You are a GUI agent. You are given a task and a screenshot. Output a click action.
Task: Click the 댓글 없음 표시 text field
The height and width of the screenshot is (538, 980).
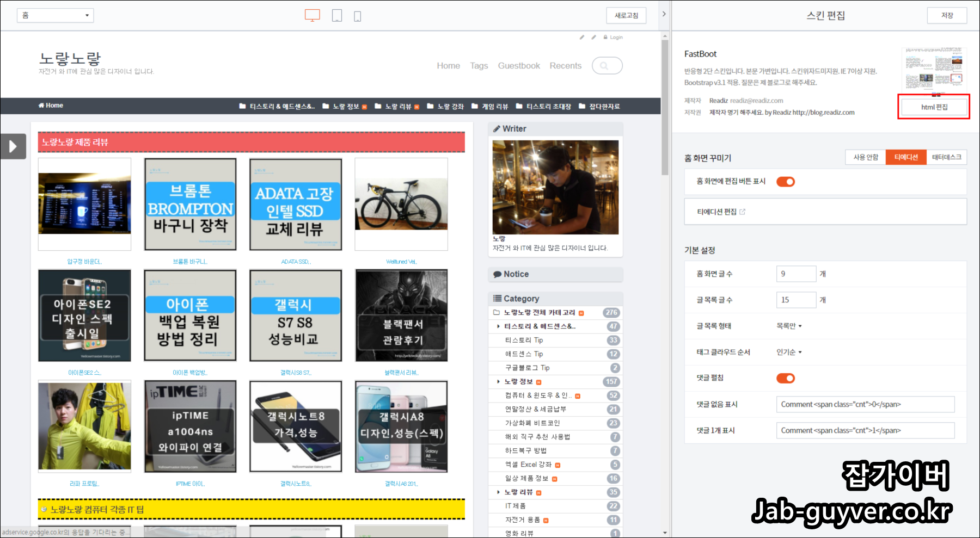865,404
